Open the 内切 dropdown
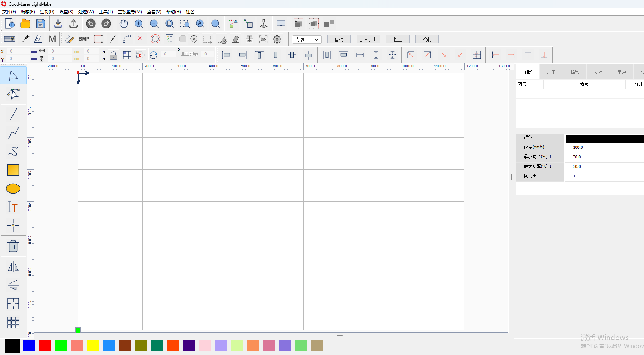 pos(307,39)
